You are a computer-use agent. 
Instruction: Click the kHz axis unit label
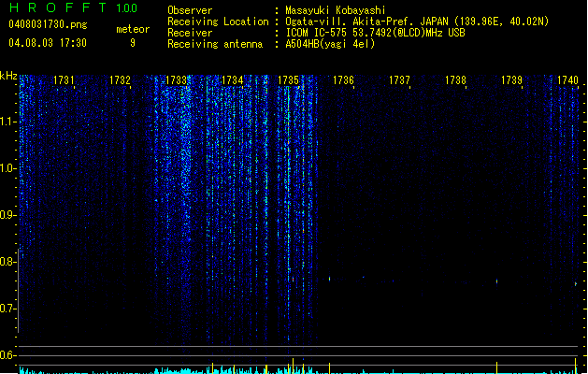8,76
